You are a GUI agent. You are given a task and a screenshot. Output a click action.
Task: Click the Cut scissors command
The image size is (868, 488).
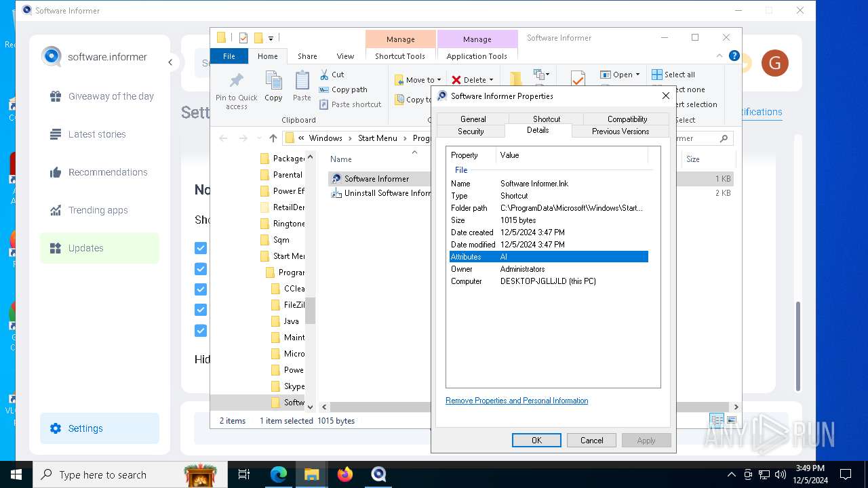(332, 75)
